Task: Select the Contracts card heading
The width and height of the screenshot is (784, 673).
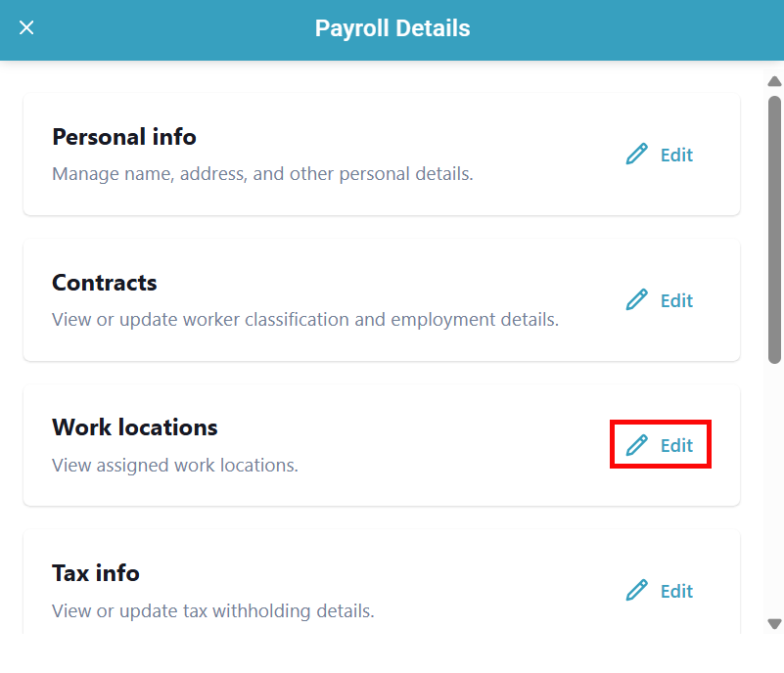Action: click(x=105, y=283)
